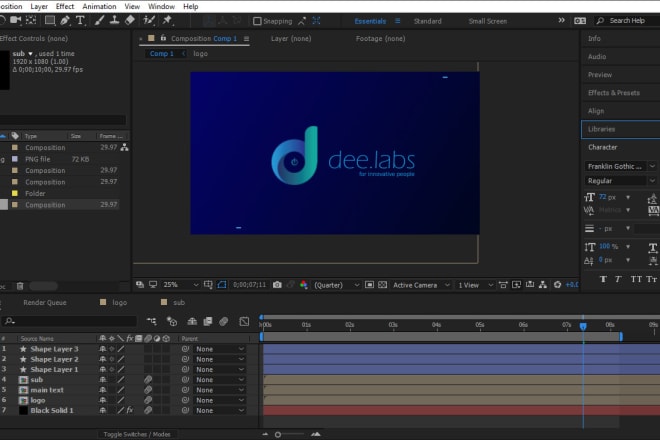Switch to the logo timeline tab
Viewport: 660px width, 440px height.
click(120, 302)
